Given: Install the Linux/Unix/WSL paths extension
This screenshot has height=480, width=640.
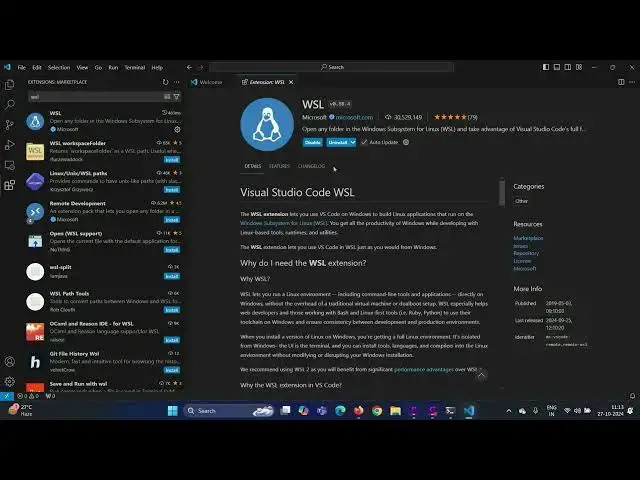Looking at the screenshot, I should pyautogui.click(x=172, y=190).
